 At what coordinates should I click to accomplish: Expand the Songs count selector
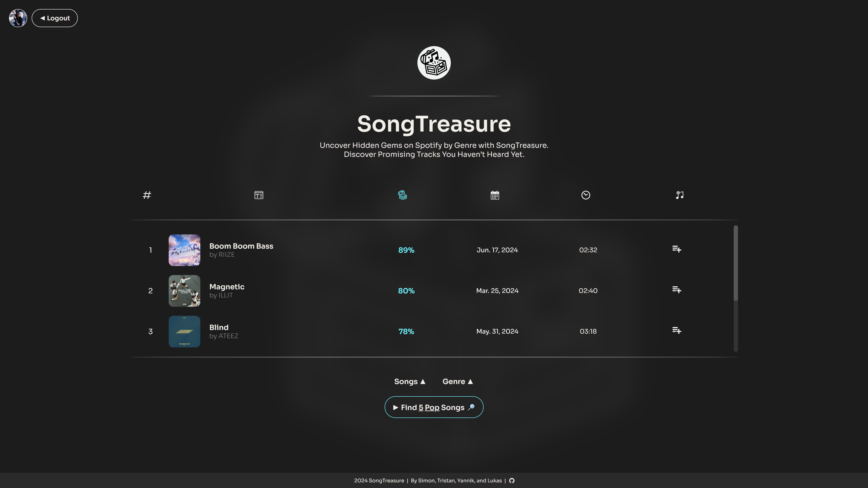[410, 382]
